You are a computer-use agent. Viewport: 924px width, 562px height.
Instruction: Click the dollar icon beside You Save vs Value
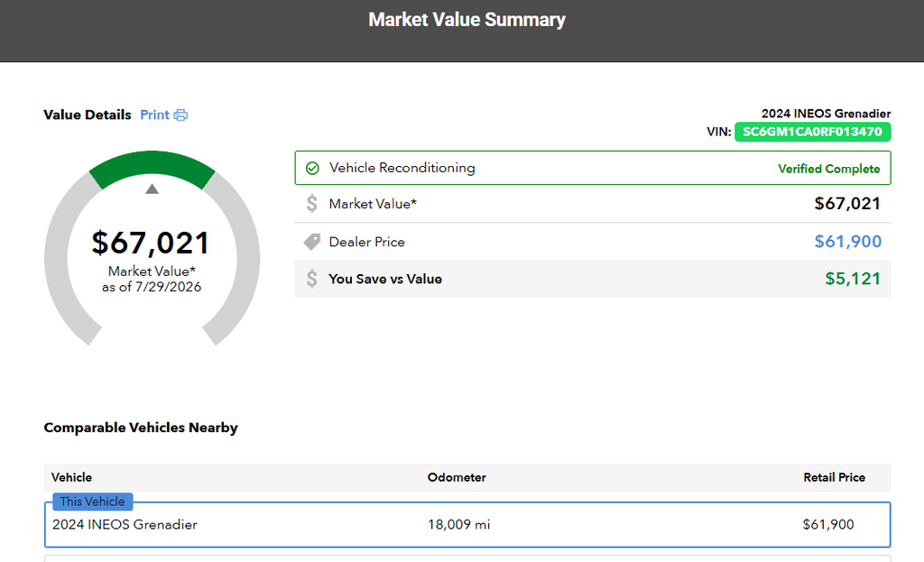click(x=311, y=279)
